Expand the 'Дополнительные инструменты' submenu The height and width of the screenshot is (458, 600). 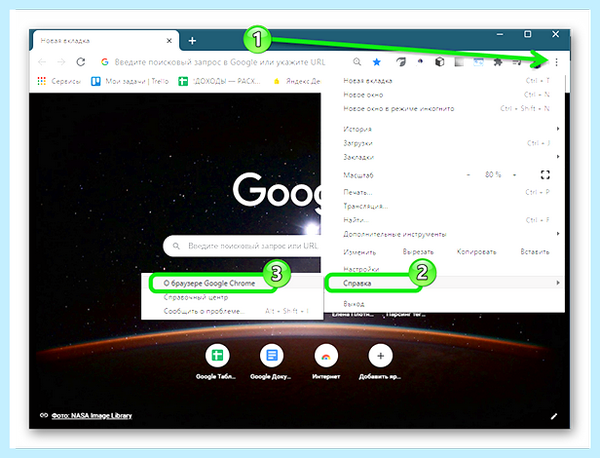443,234
